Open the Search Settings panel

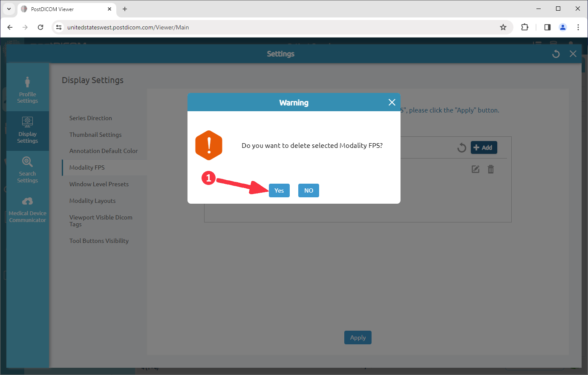pos(27,170)
